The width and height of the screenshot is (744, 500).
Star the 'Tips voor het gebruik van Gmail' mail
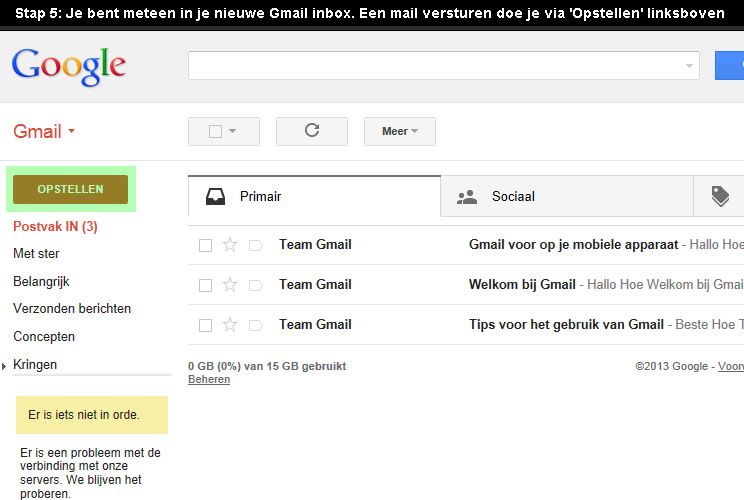(x=230, y=324)
